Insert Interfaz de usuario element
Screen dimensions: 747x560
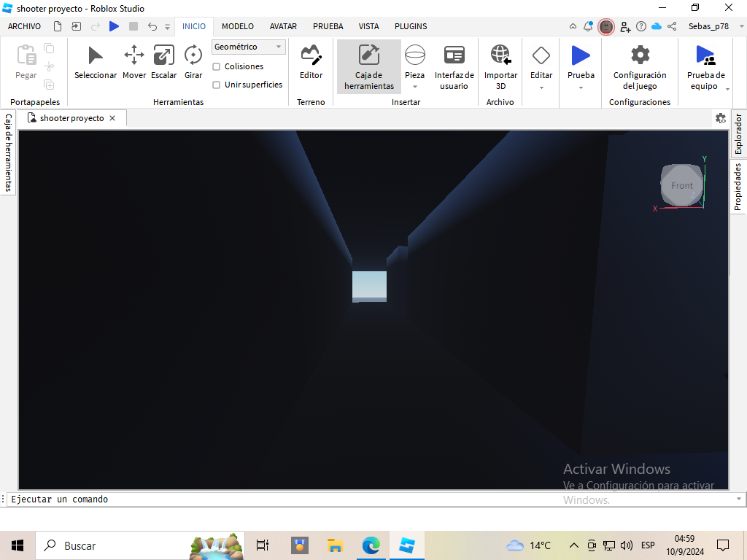[x=454, y=66]
